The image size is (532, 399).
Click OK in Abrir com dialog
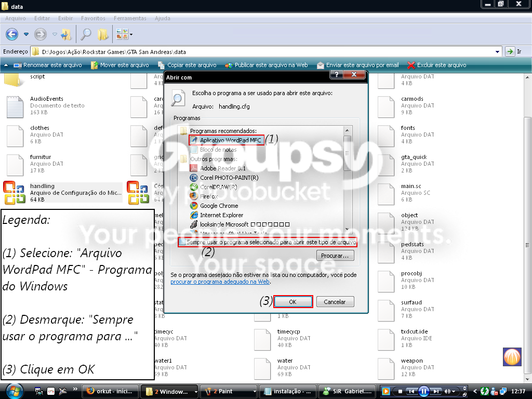click(x=293, y=302)
